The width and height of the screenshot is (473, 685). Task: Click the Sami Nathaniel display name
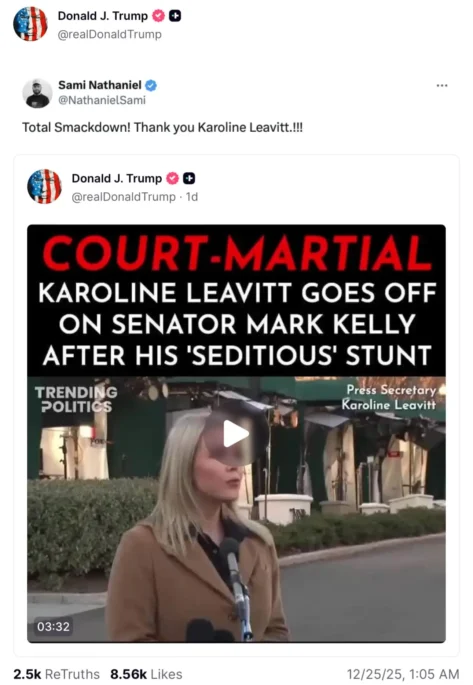(100, 85)
